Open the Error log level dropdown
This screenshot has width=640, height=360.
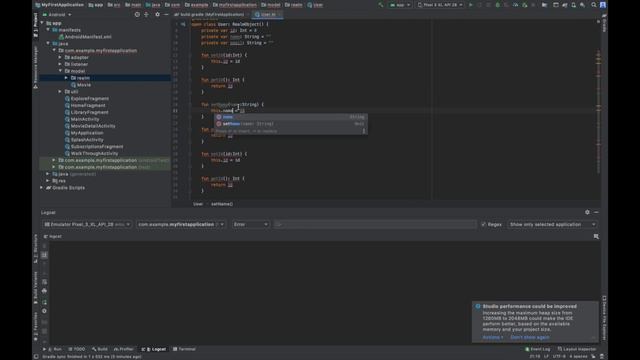point(250,224)
